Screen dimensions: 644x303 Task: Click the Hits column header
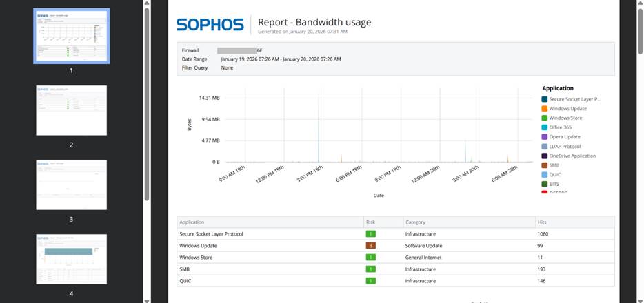tap(541, 222)
